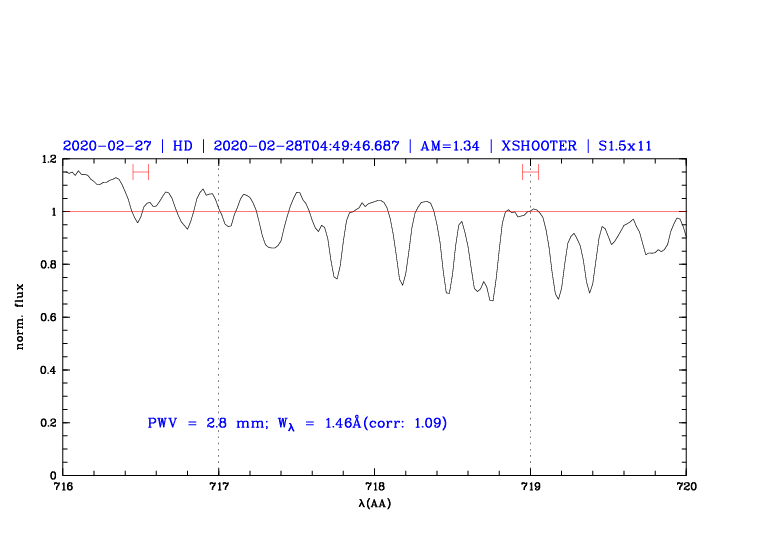Click the λ(AA) x-axis label

pos(375,503)
